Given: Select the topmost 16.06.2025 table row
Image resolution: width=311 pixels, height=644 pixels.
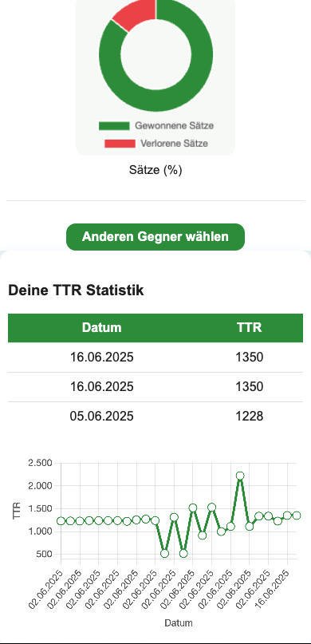Looking at the screenshot, I should 155,358.
